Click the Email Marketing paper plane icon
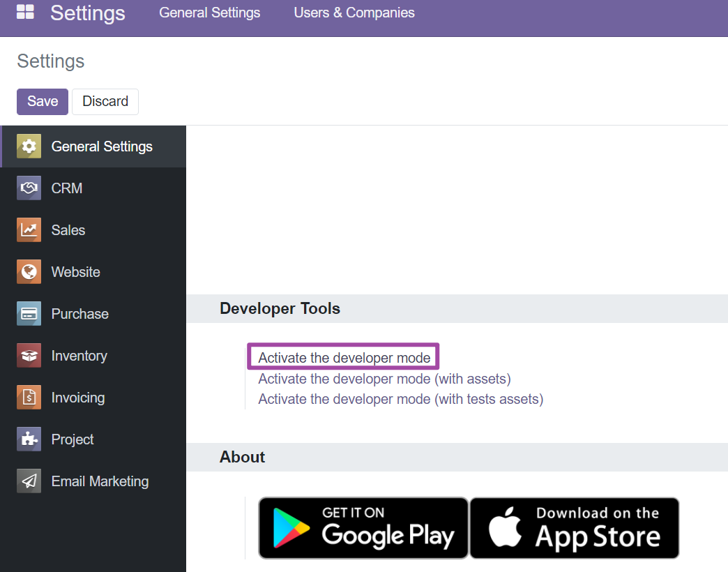This screenshot has width=728, height=572. pos(29,481)
